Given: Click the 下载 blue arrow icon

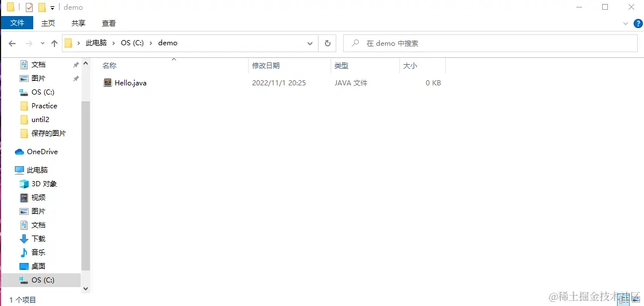Looking at the screenshot, I should click(x=24, y=238).
